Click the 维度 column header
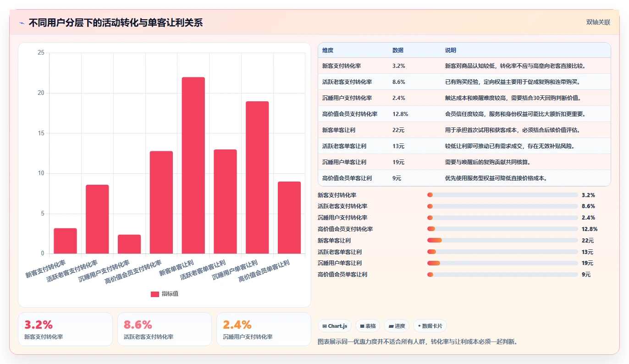This screenshot has height=364, width=629. click(328, 50)
